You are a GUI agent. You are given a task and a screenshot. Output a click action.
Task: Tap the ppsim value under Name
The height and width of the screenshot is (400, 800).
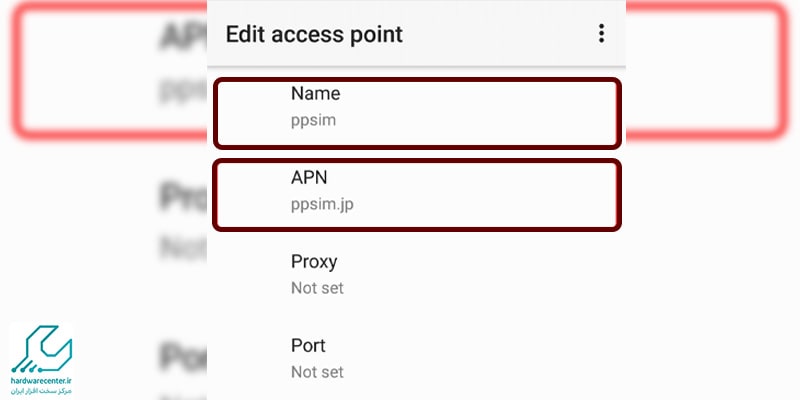click(313, 120)
